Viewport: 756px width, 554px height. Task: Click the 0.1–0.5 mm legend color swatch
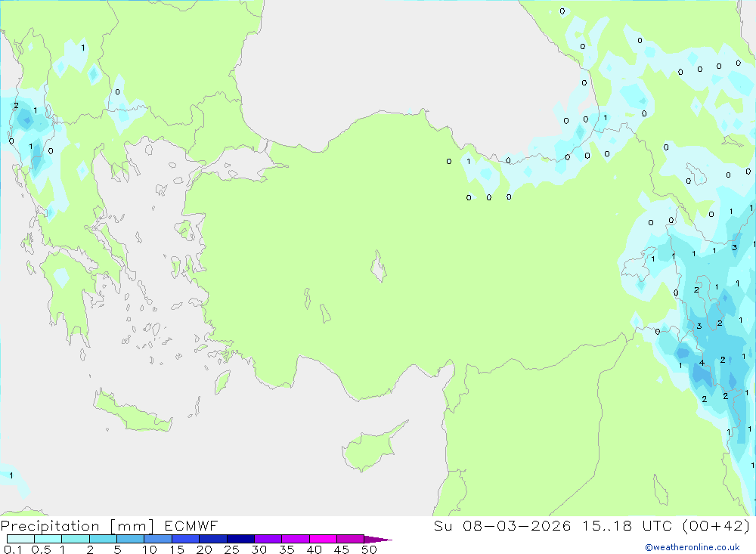pos(20,539)
